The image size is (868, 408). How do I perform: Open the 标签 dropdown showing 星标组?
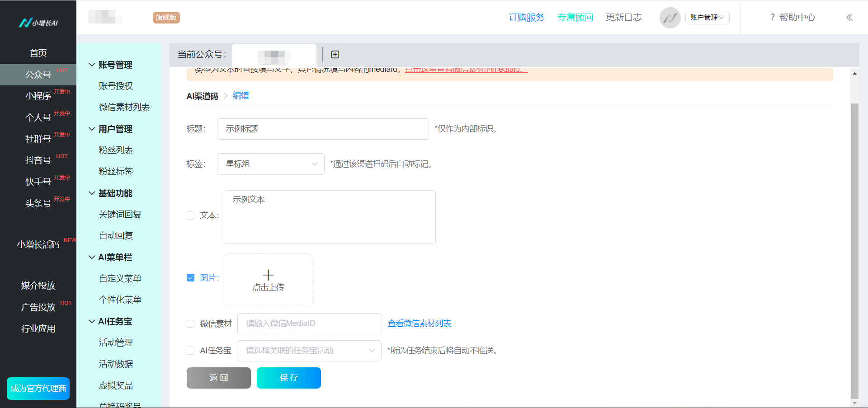pos(271,164)
